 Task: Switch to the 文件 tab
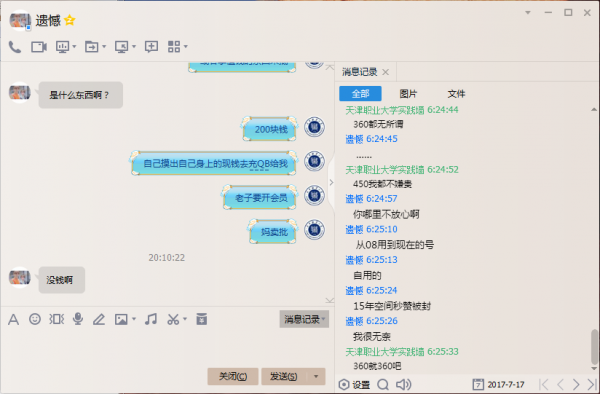pyautogui.click(x=456, y=94)
